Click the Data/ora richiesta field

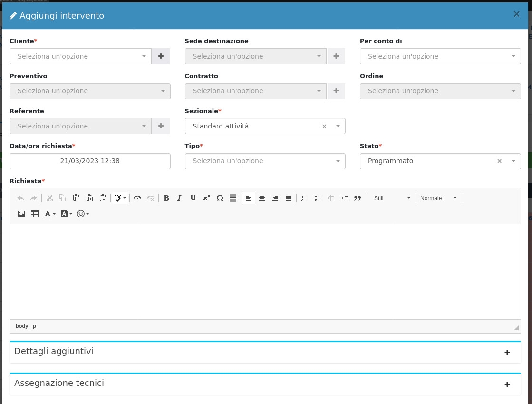(x=90, y=161)
